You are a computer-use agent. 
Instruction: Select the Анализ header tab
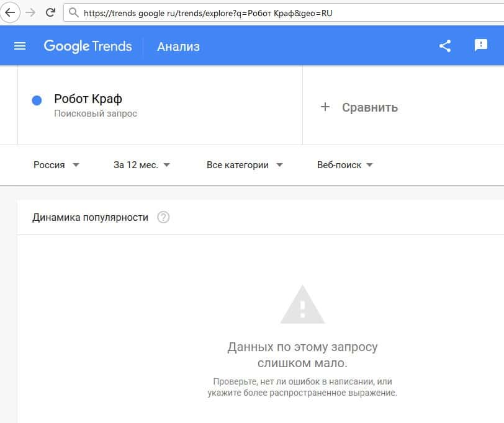(x=178, y=47)
